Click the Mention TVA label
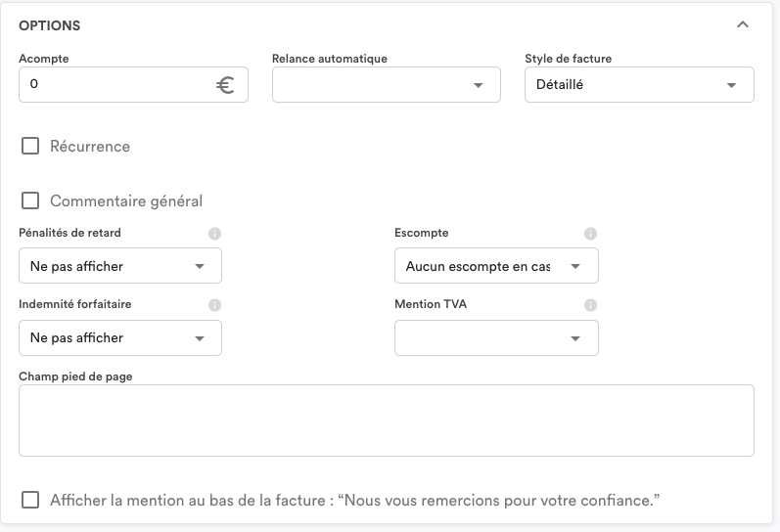 (x=431, y=304)
